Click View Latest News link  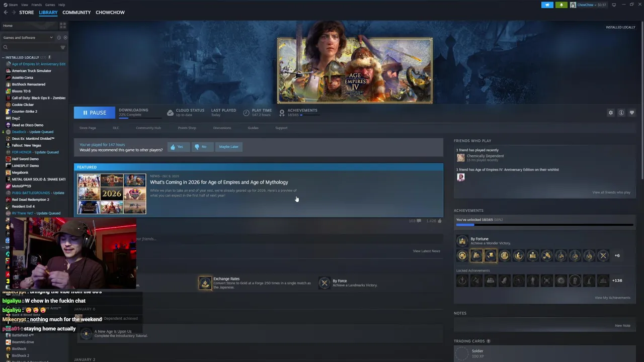click(x=427, y=251)
